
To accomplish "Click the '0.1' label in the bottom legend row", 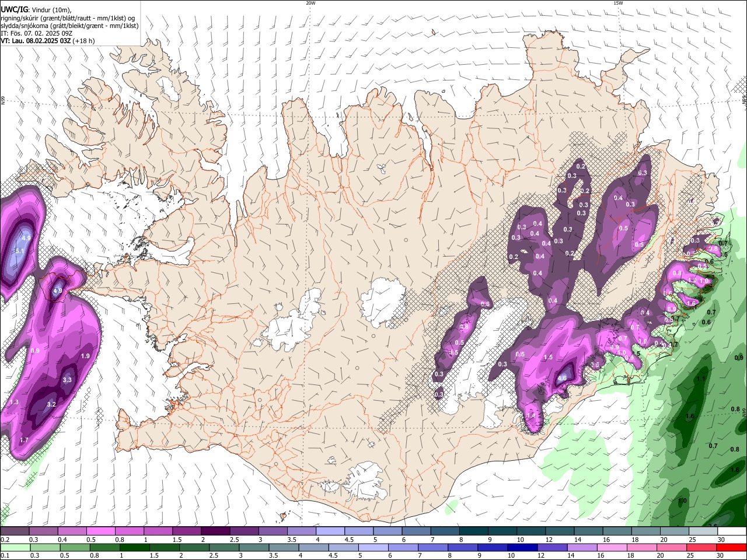I will tap(5, 555).
